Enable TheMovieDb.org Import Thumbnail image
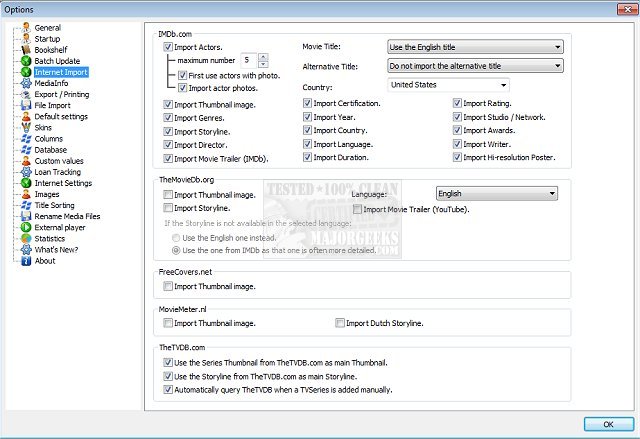The height and width of the screenshot is (439, 640). pos(168,195)
